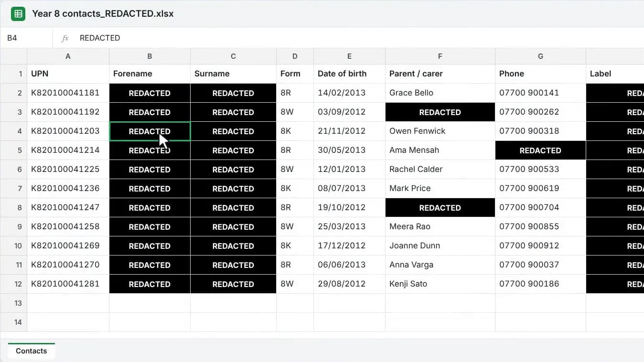Viewport: 644px width, 362px height.
Task: Click the UPN header cell
Action: (x=68, y=74)
